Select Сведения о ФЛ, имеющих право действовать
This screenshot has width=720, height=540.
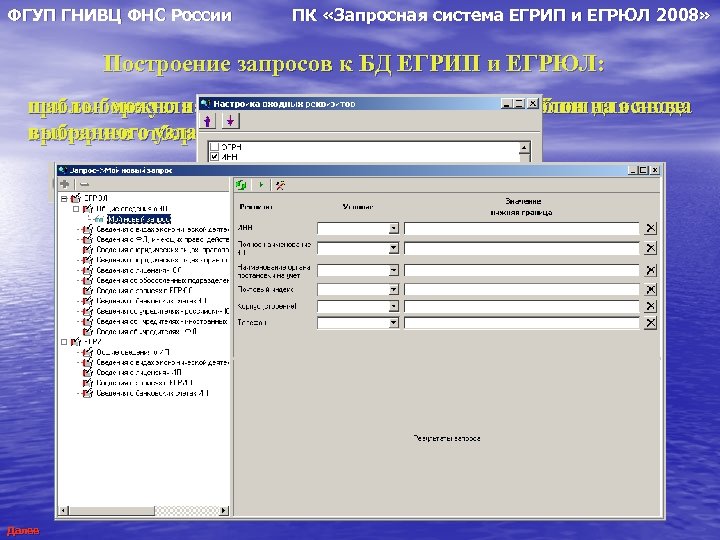[x=163, y=240]
